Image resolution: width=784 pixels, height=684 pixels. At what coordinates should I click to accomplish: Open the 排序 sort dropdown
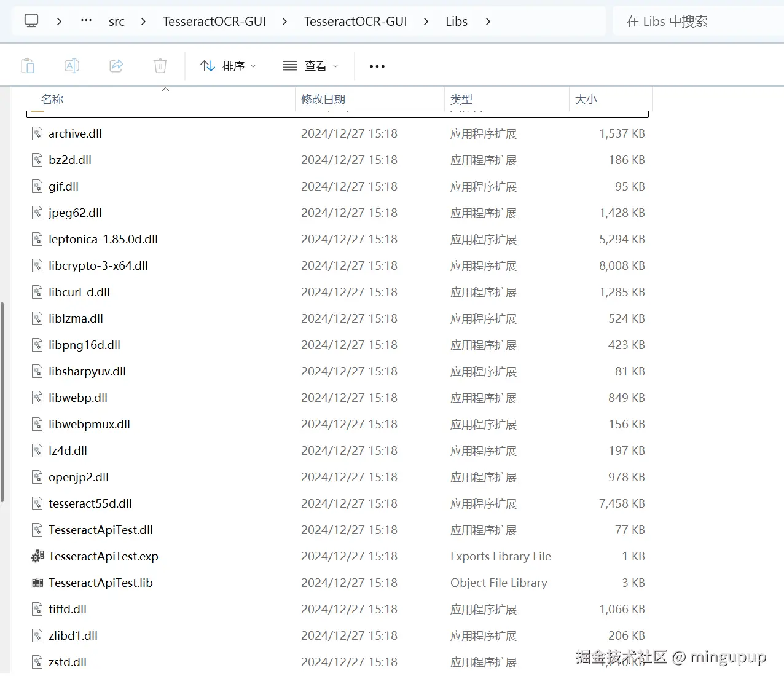228,66
